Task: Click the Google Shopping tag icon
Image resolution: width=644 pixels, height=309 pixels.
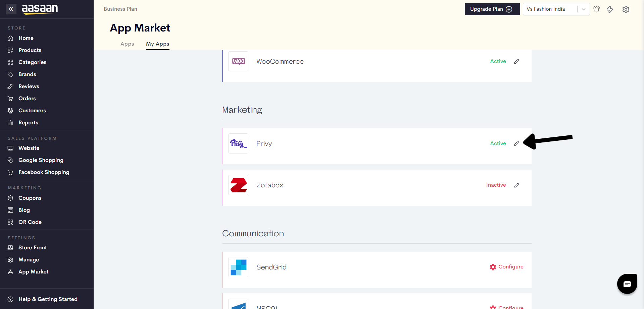Action: (x=10, y=160)
